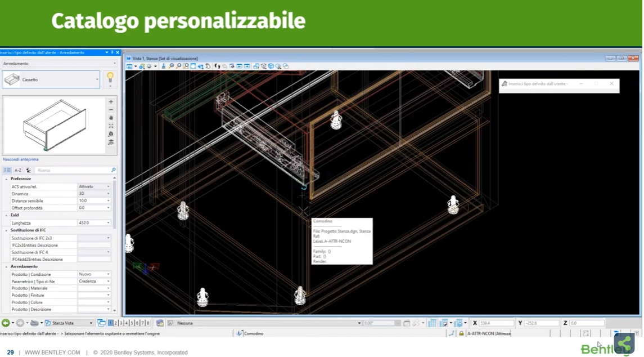Toggle view 2 button
Image resolution: width=644 pixels, height=357 pixels.
[x=116, y=323]
